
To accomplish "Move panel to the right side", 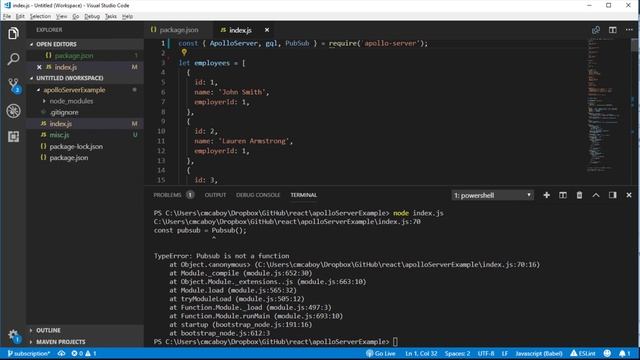I will pyautogui.click(x=613, y=195).
